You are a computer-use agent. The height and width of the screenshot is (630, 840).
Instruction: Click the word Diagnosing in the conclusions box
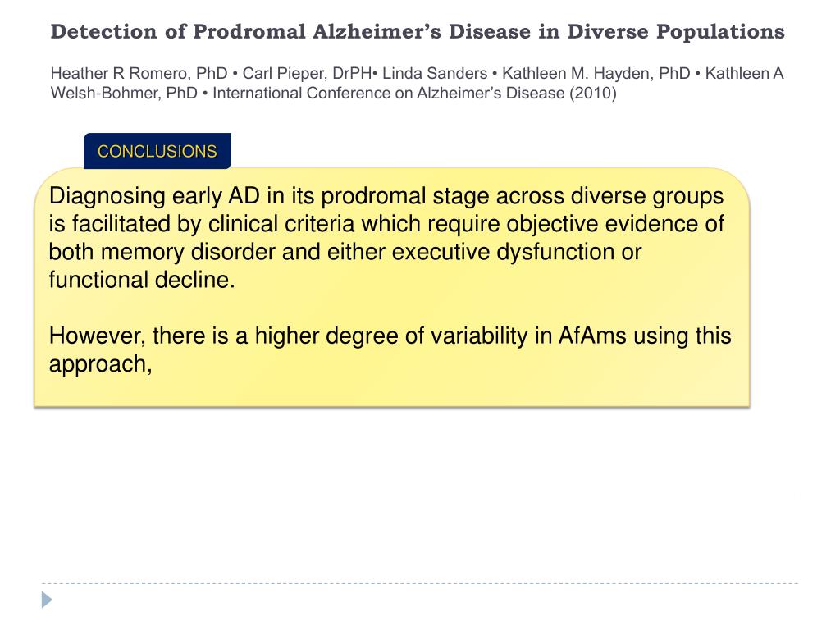(x=107, y=197)
